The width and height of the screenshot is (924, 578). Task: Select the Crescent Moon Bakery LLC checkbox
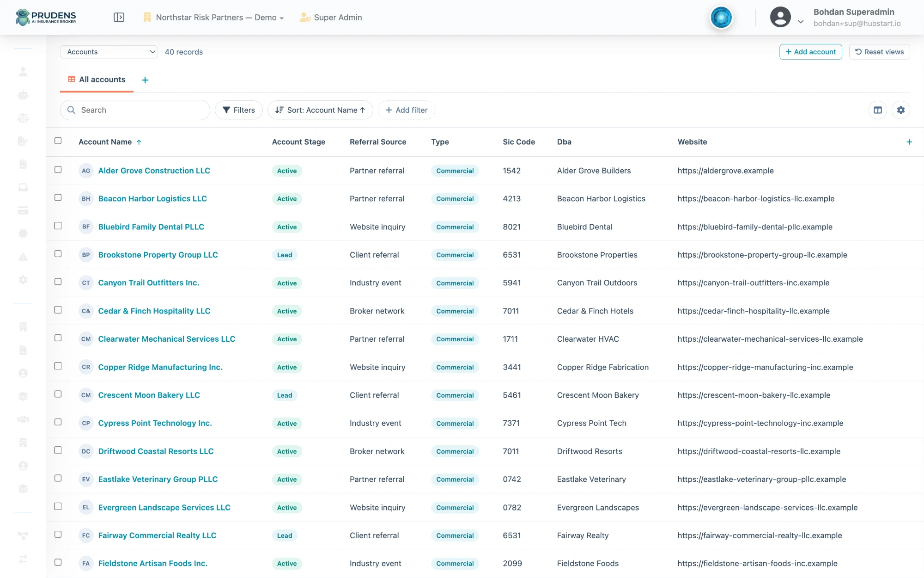(58, 394)
